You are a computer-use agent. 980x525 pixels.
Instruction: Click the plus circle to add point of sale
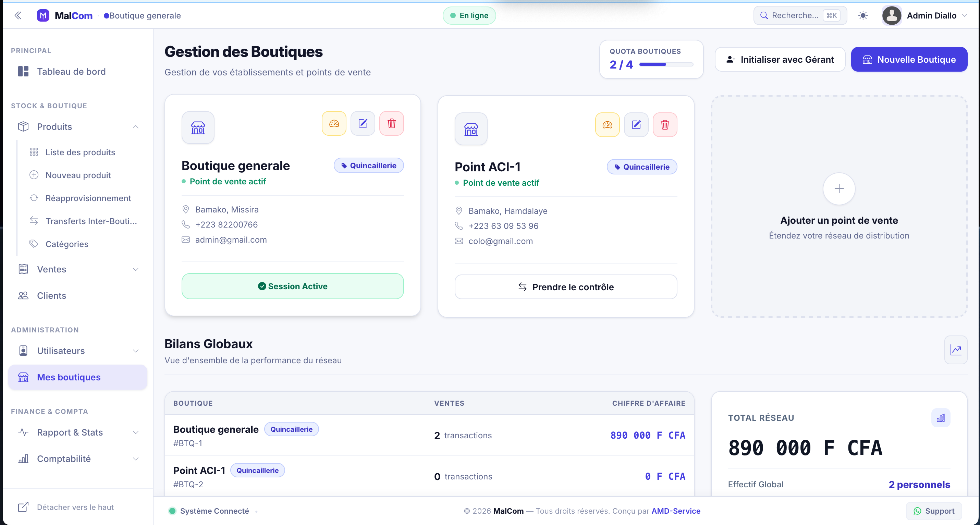click(x=839, y=189)
